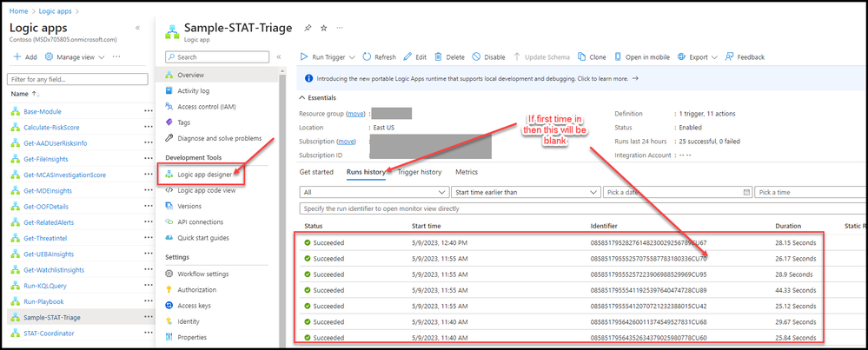Expand the Export dropdown
The height and width of the screenshot is (350, 868).
[715, 57]
